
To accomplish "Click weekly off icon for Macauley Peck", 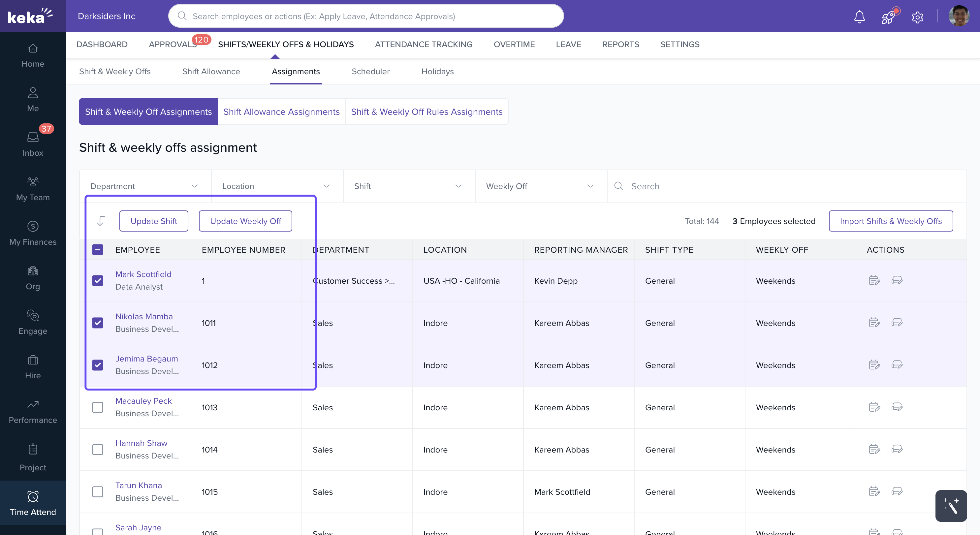I will pyautogui.click(x=897, y=407).
